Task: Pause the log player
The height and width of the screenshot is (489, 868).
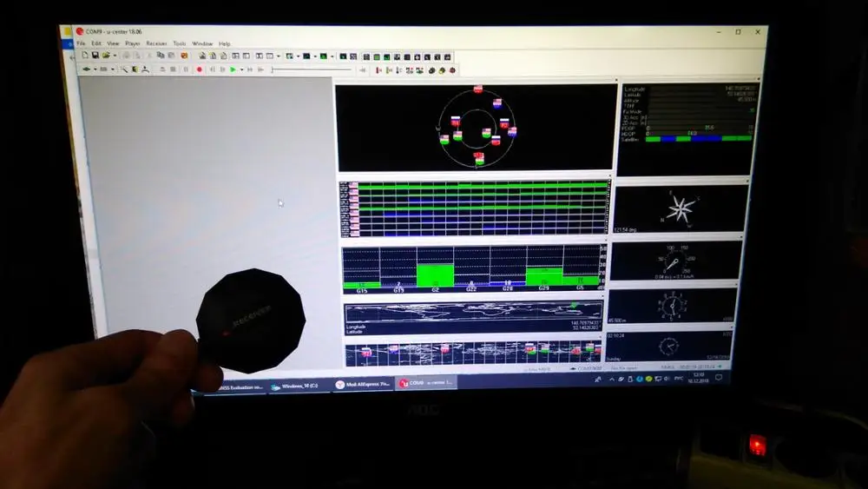Action: coord(186,69)
